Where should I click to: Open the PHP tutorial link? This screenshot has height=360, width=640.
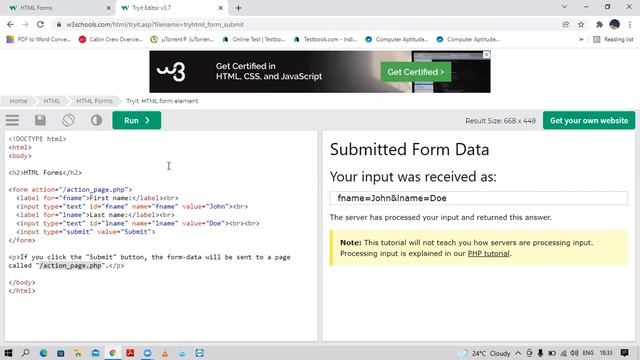pos(488,253)
